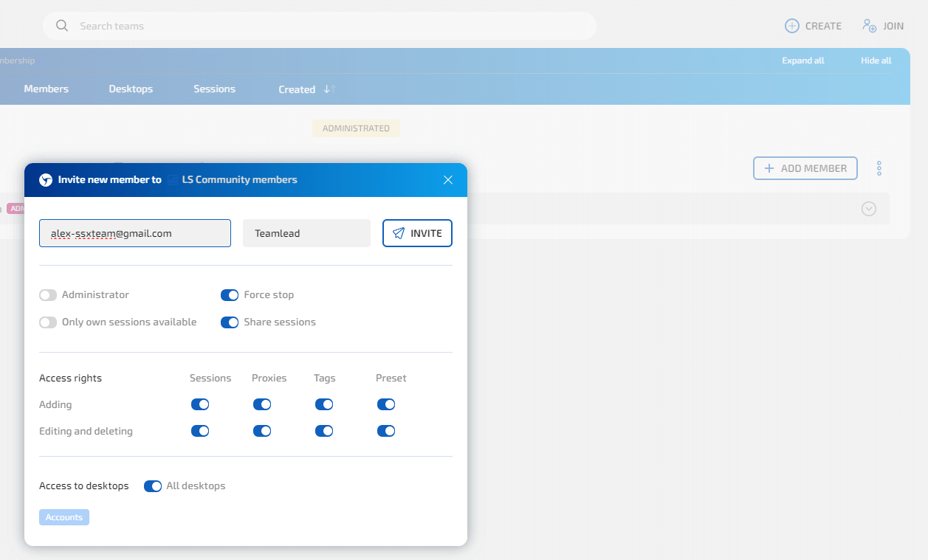Click the ADD MEMBER button
928x560 pixels.
(805, 168)
